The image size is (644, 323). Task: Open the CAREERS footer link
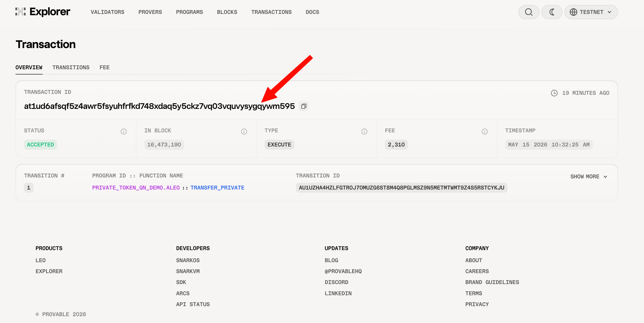point(477,271)
